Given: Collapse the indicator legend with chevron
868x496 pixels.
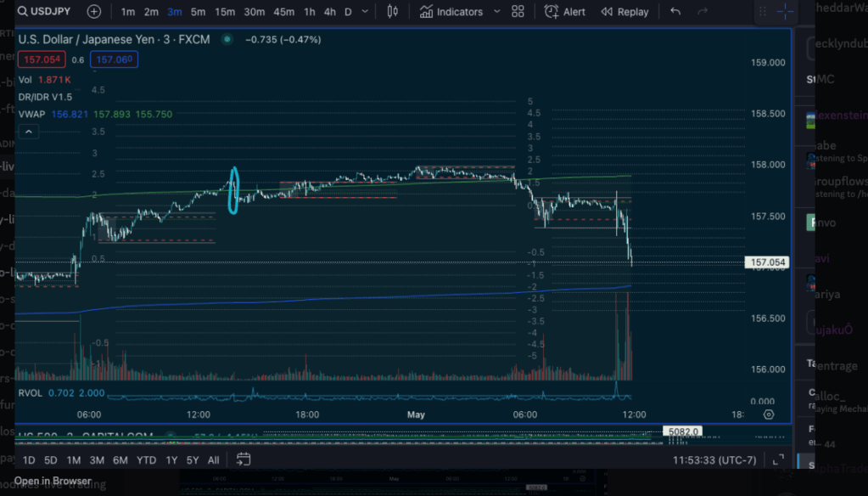Looking at the screenshot, I should pos(29,132).
